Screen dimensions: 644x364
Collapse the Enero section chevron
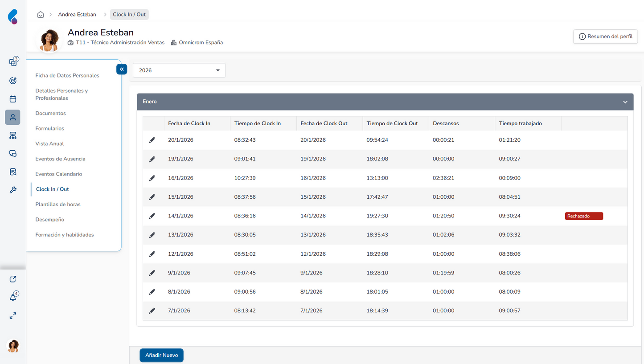(625, 102)
